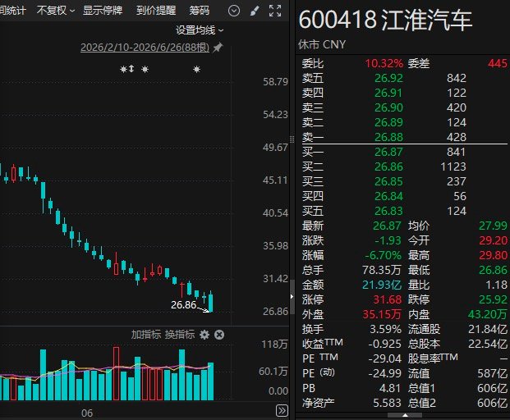Select 卖二 price 26.89
This screenshot has height=420, width=510.
pos(388,123)
